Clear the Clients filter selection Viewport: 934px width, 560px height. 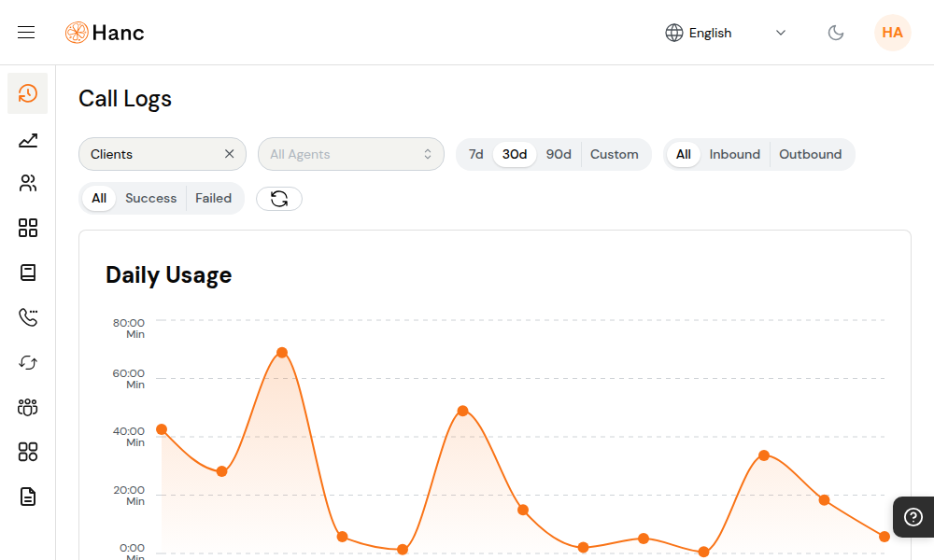[229, 154]
